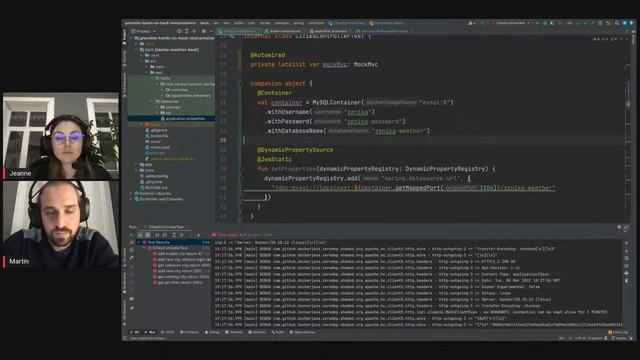This screenshot has height=360, width=640.
Task: Open Run panel gear settings
Action: pyautogui.click(x=619, y=227)
